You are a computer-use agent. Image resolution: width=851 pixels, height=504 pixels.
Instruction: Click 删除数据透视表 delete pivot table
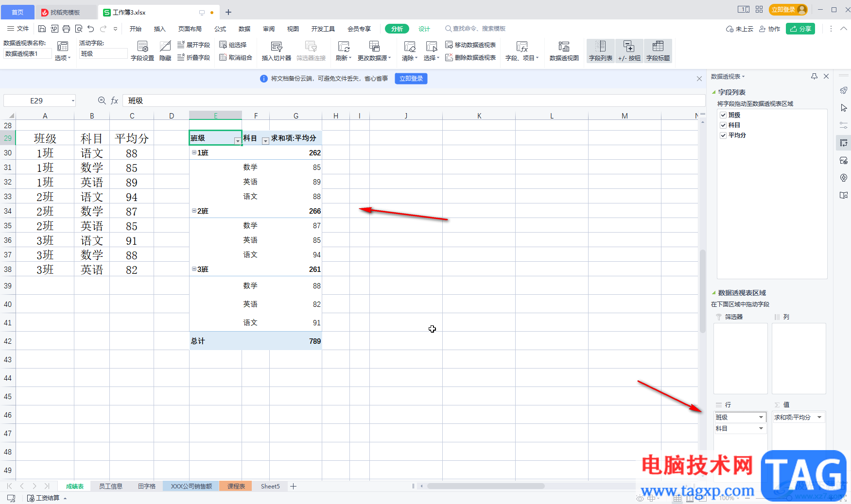[470, 57]
